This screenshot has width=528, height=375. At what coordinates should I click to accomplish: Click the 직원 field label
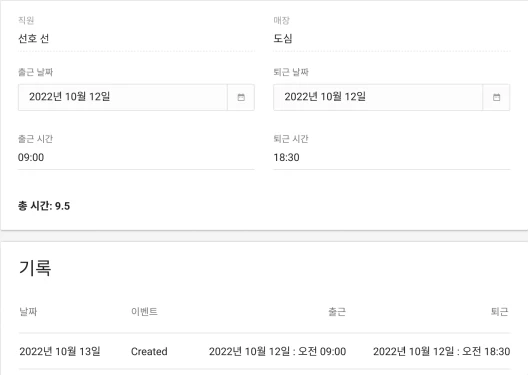[26, 20]
